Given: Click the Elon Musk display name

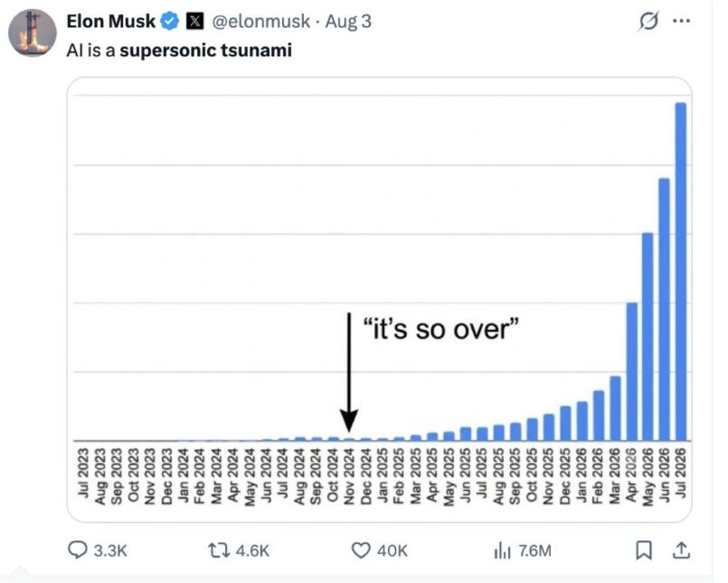Looking at the screenshot, I should pyautogui.click(x=111, y=22).
